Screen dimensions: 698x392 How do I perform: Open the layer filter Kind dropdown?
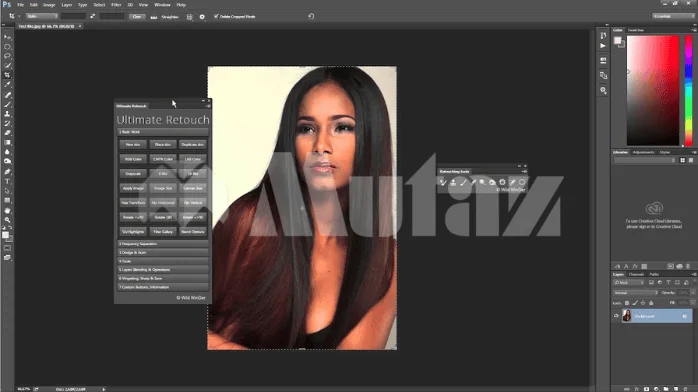(x=629, y=283)
